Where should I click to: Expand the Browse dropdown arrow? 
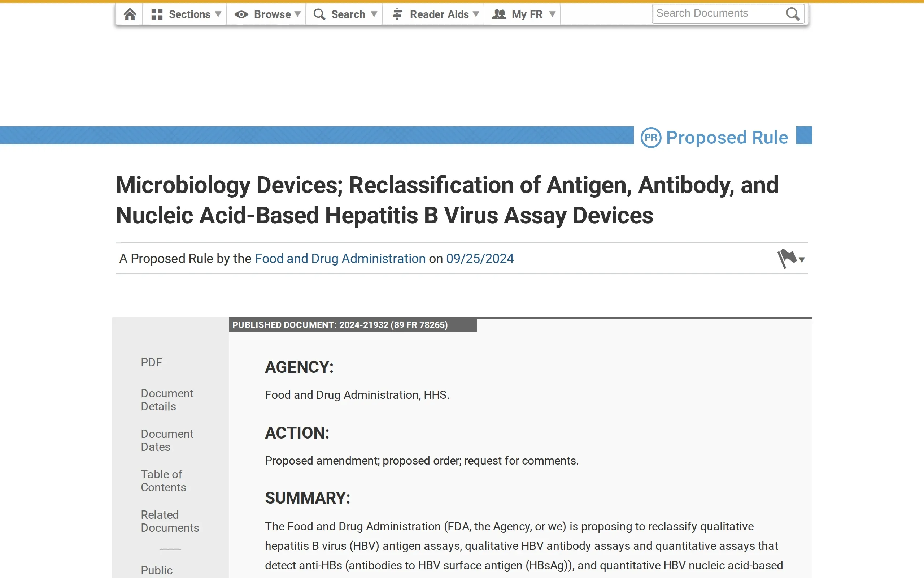298,14
